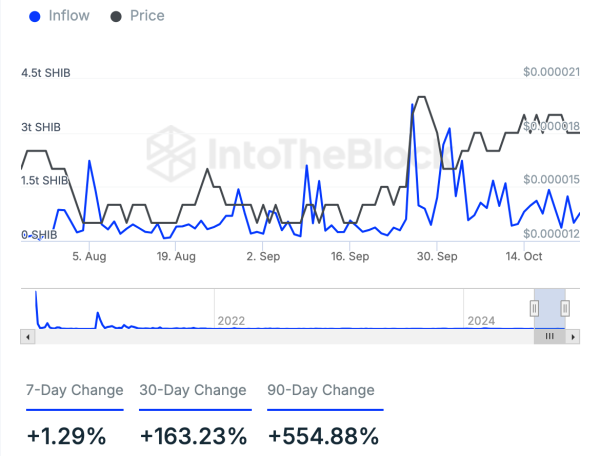Select the 7-Day Change tab

click(75, 390)
